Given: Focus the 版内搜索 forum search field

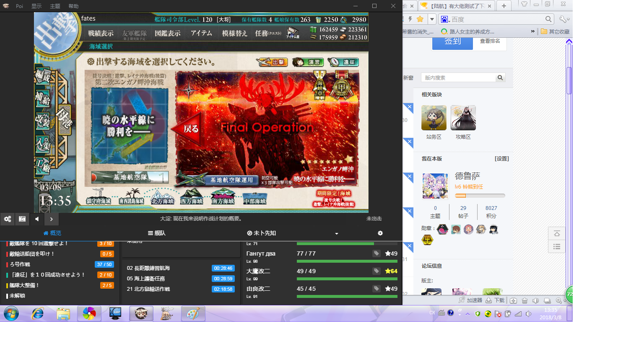Looking at the screenshot, I should click(x=459, y=78).
